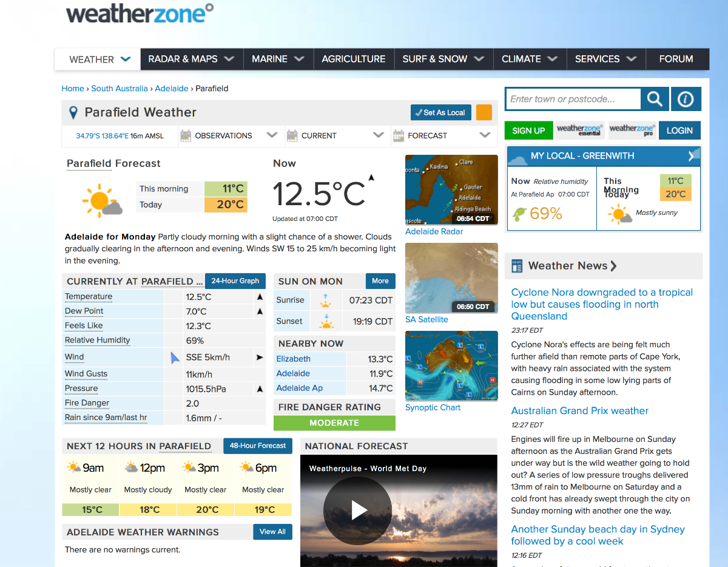Click the Relative Humidity row label
This screenshot has height=567, width=728.
[x=98, y=340]
